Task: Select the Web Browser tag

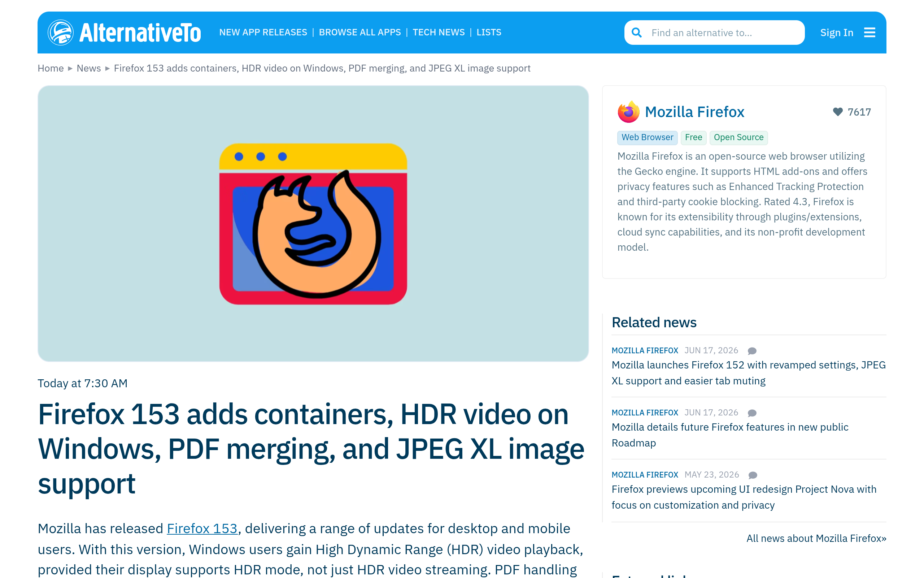Action: coord(647,138)
